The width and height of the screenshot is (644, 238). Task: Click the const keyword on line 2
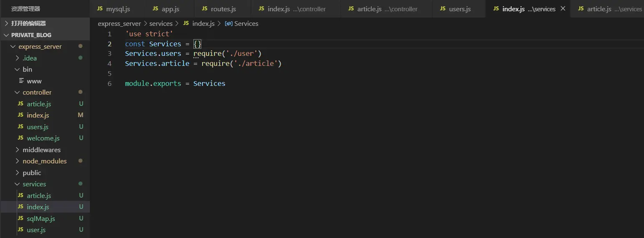135,44
